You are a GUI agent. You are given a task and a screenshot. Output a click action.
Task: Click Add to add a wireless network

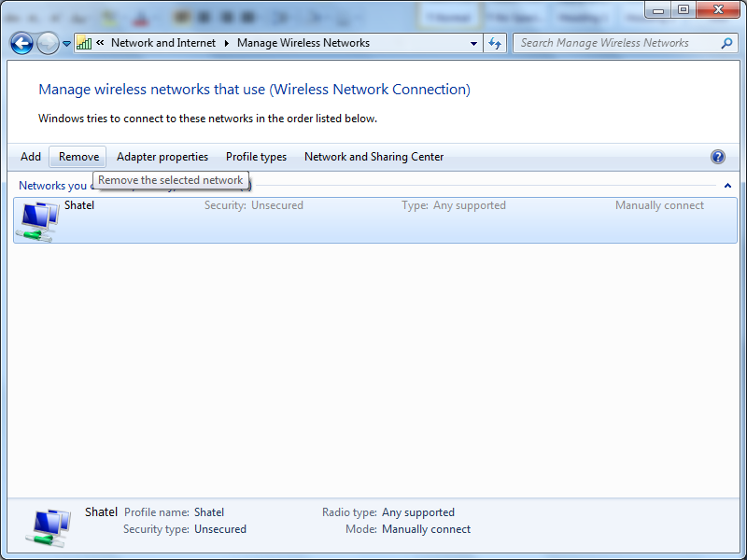(x=31, y=157)
